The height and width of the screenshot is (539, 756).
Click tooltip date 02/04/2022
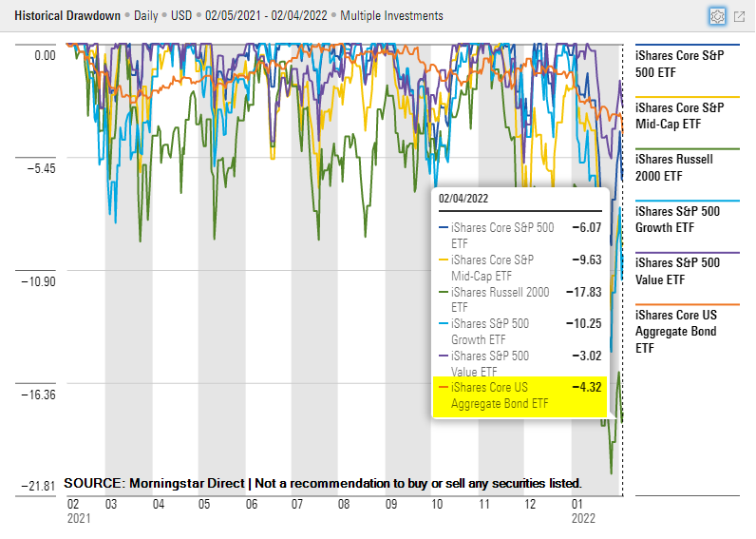pos(463,199)
